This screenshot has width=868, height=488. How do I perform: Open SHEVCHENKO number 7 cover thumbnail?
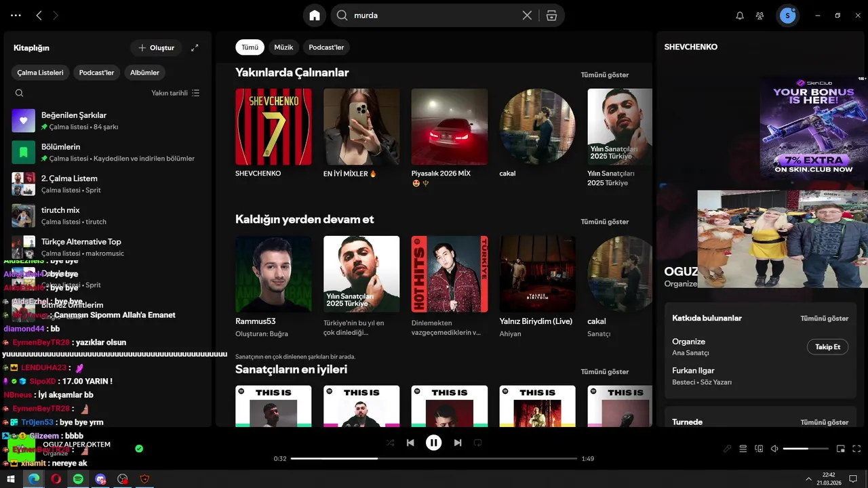(x=273, y=127)
